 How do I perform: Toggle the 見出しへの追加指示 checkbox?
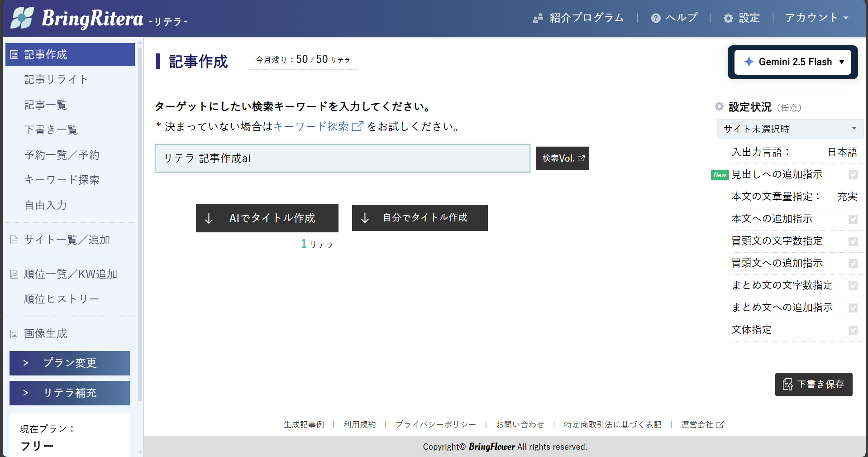click(853, 175)
